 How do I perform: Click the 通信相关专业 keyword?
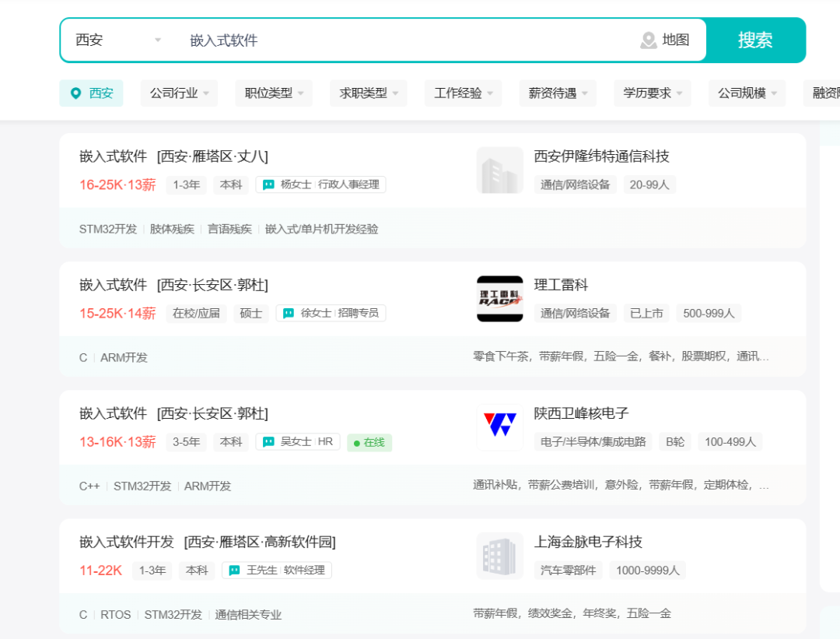[x=248, y=615]
